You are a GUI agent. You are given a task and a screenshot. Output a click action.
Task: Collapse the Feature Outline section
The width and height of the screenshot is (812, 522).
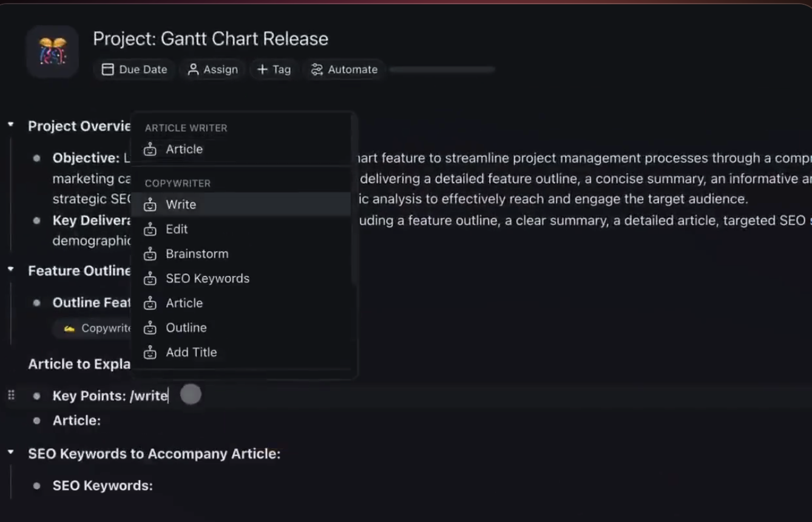coord(11,269)
